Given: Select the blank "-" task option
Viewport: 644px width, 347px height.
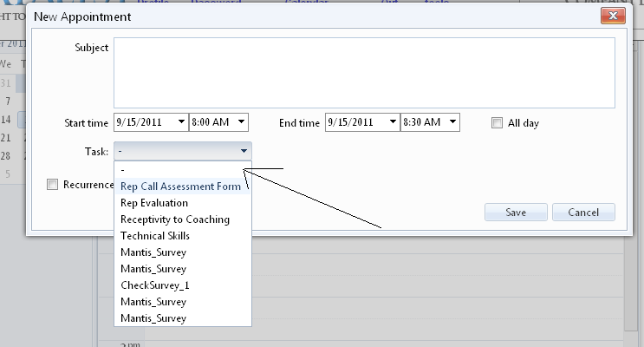Looking at the screenshot, I should click(x=182, y=170).
